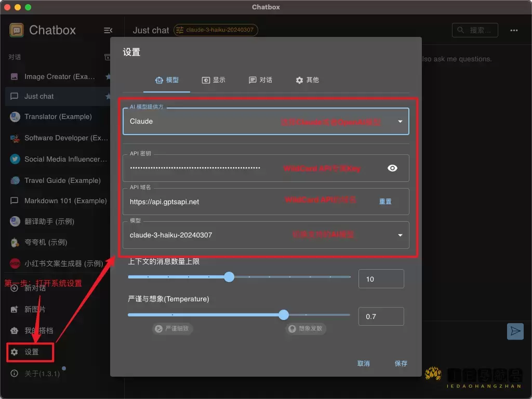This screenshot has width=532, height=399.
Task: Click the Chatbox logo icon
Action: coord(16,30)
